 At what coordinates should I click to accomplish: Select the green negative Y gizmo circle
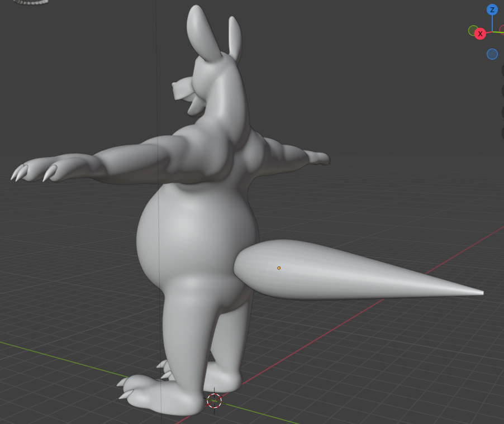click(x=473, y=30)
